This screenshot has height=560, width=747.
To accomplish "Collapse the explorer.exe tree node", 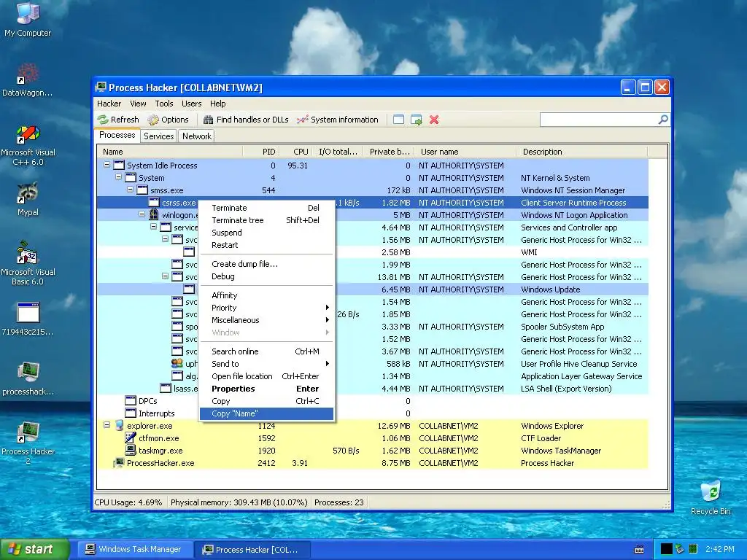I will 107,425.
